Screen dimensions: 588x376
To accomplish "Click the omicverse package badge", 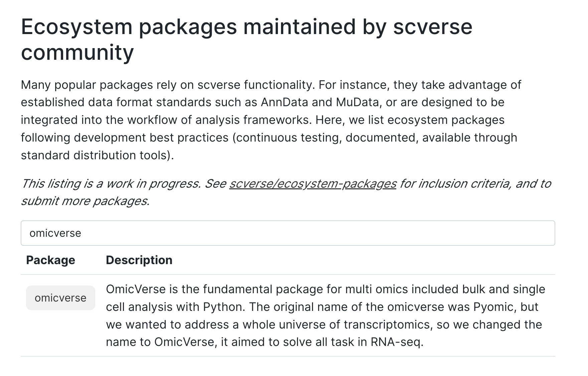I will click(60, 297).
